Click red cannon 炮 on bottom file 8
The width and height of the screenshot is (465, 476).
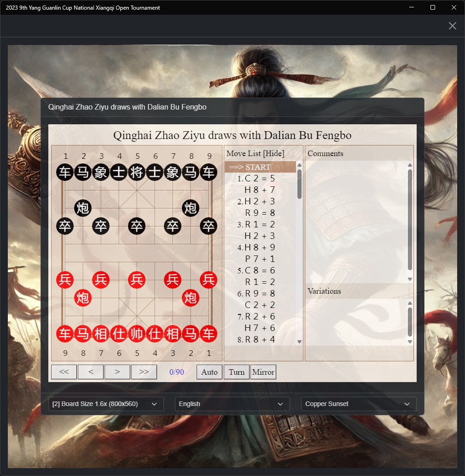tap(83, 298)
